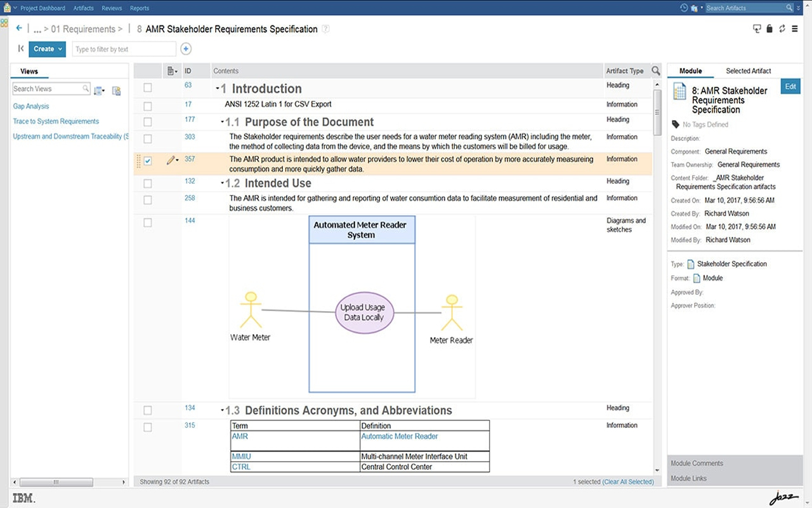Click the Edit button in Module panel

pos(790,87)
